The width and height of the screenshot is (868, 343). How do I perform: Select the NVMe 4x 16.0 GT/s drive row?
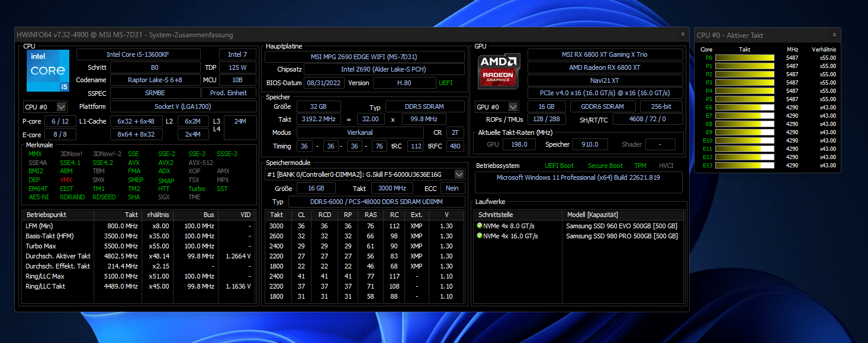coord(580,236)
